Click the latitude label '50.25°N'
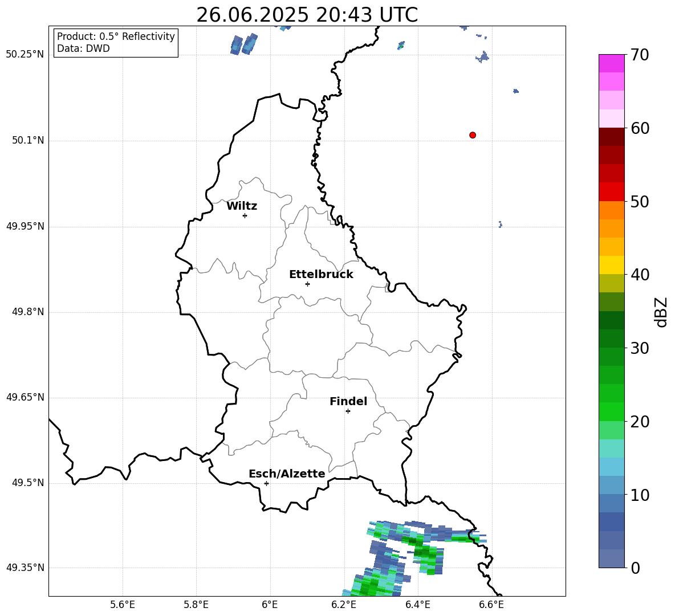This screenshot has height=616, width=675. (25, 55)
